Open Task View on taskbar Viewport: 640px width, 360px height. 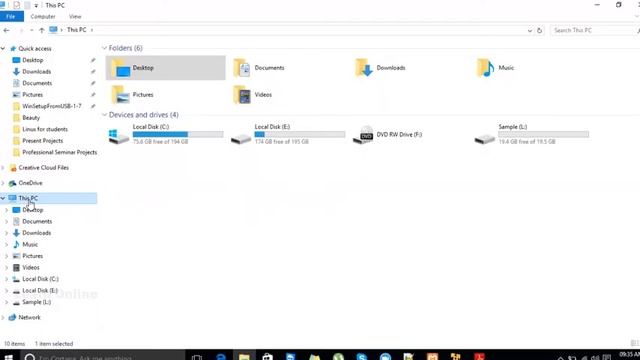tap(197, 357)
